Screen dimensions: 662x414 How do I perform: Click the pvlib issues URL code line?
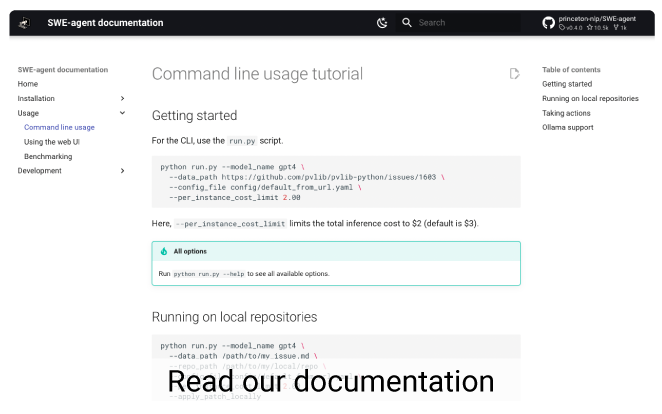point(307,177)
